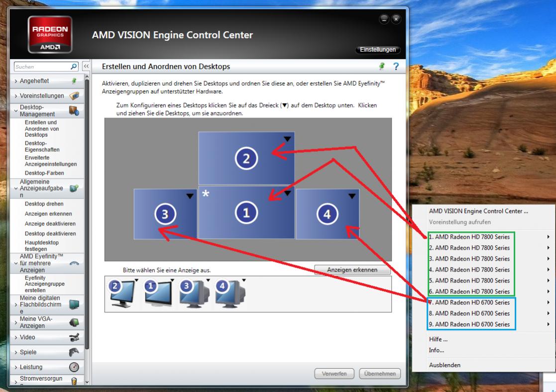Screen dimensions: 556x392
Task: Select display 3 CRT monitor icon
Action: tap(194, 294)
